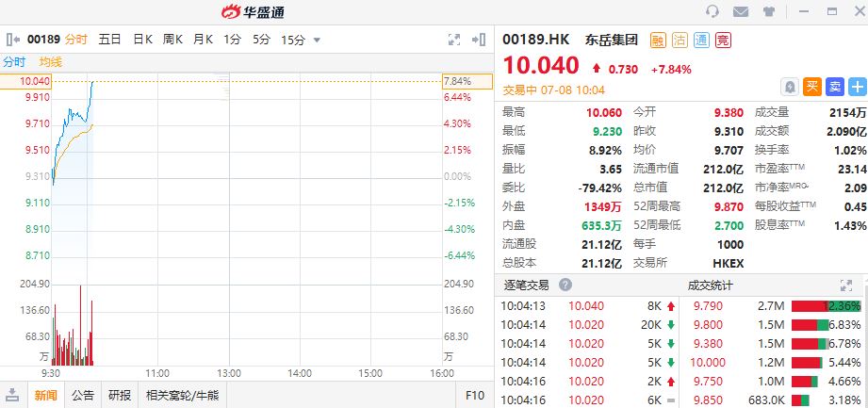Viewport: 868px width, 408px height.
Task: Click the 通 stock connect badge
Action: (x=701, y=40)
